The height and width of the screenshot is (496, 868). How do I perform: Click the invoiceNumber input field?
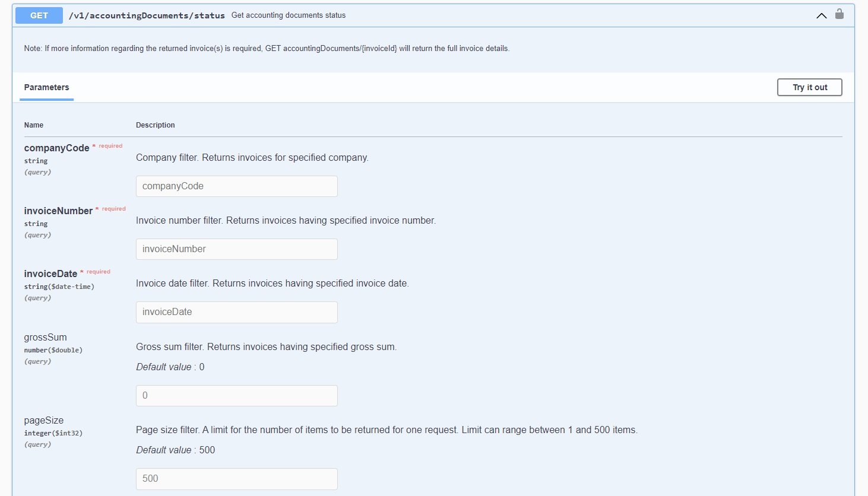(237, 249)
